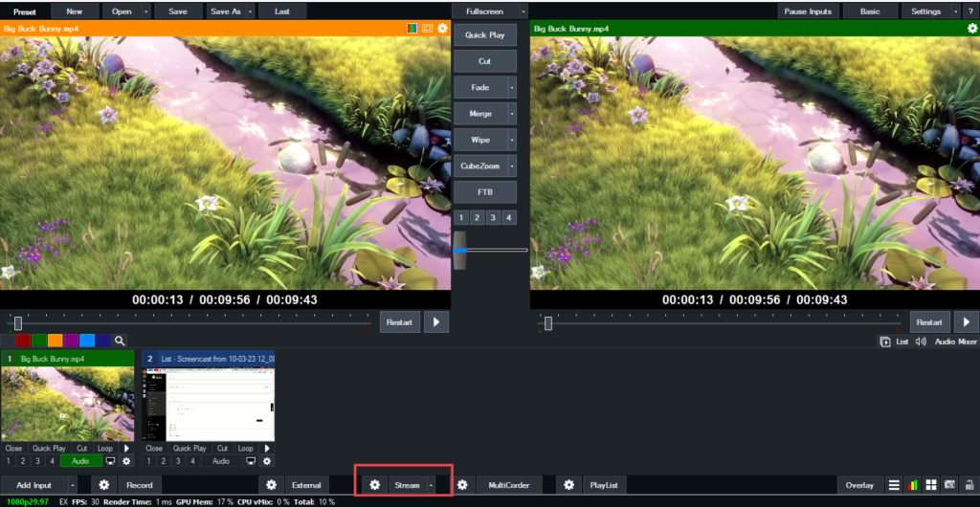Open input search magnifier icon
The width and height of the screenshot is (980, 507).
pos(120,341)
